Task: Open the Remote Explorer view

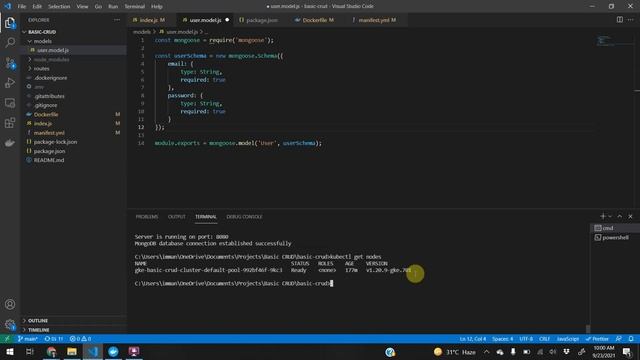Action: 10,103
